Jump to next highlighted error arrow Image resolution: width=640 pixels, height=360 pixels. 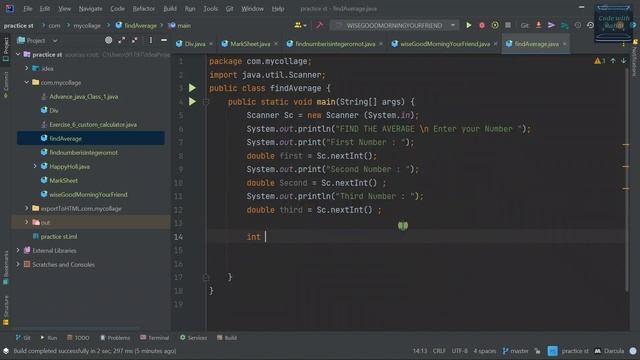(x=624, y=61)
